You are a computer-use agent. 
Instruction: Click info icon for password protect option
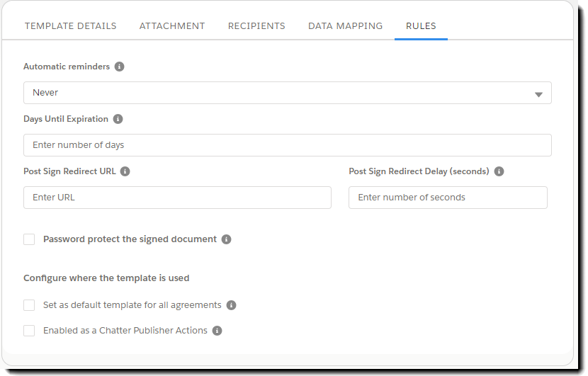point(226,239)
